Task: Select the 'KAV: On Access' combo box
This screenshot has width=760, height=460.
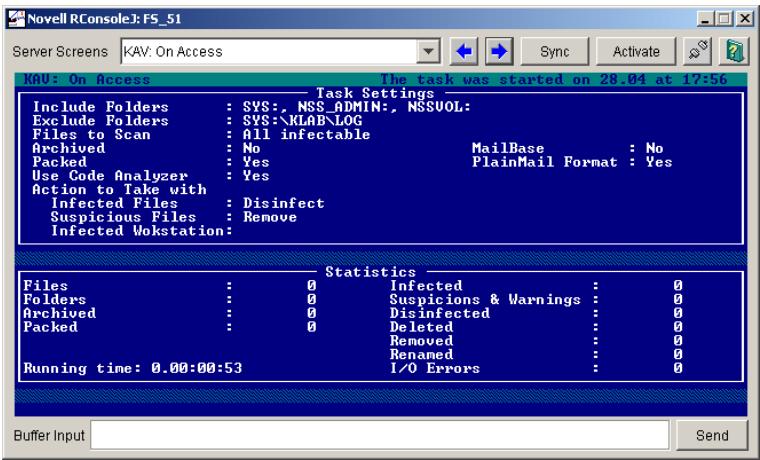Action: click(x=280, y=51)
